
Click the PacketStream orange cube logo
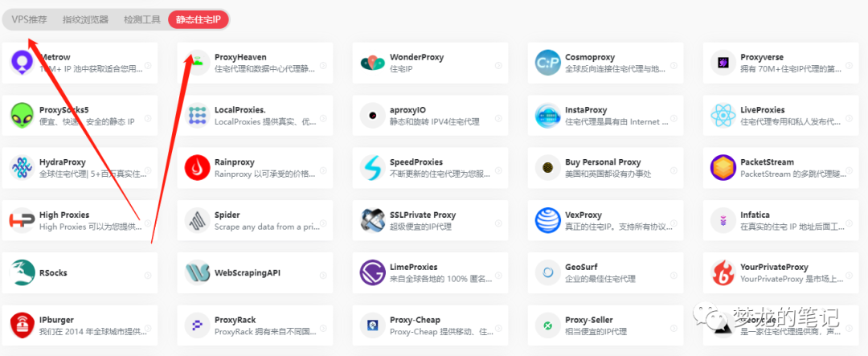point(723,168)
